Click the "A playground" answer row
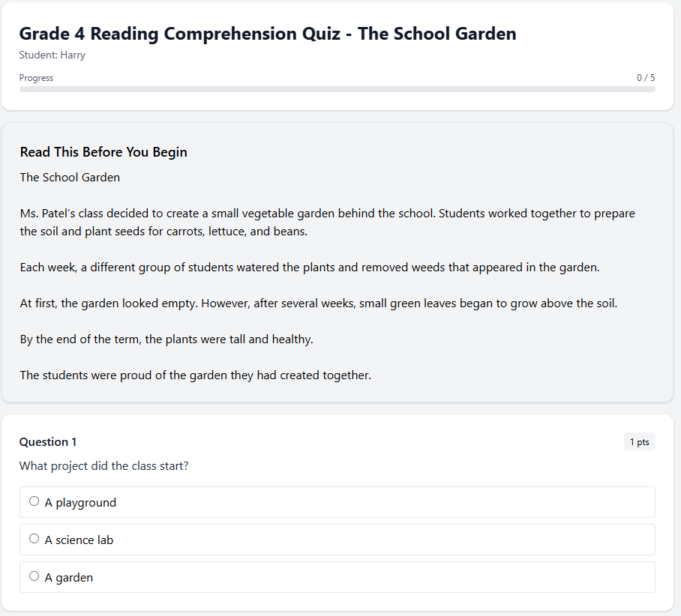The image size is (681, 616). [337, 502]
